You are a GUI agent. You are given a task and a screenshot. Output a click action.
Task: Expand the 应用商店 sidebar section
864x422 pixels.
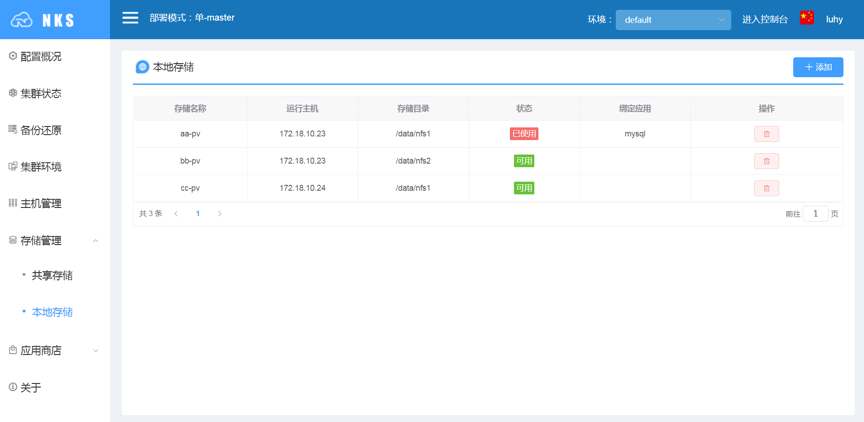click(55, 350)
